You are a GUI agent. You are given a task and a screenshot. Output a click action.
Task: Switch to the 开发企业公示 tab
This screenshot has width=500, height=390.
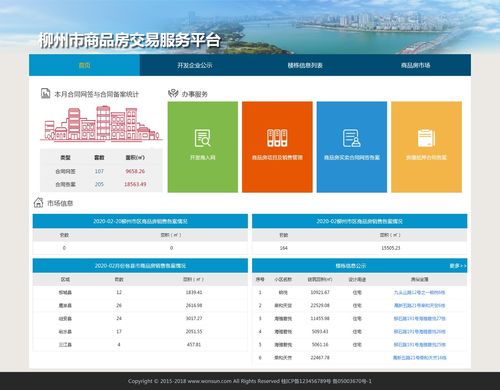tap(195, 65)
